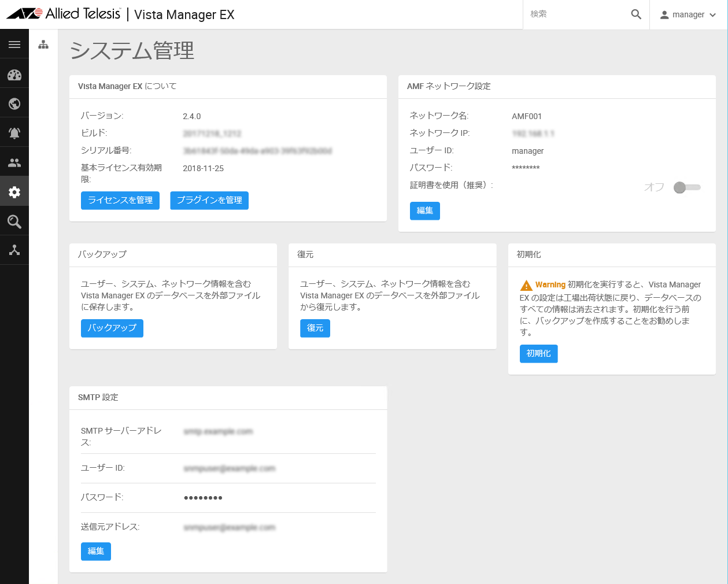Select the globe map icon in sidebar
The image size is (728, 584).
tap(14, 104)
